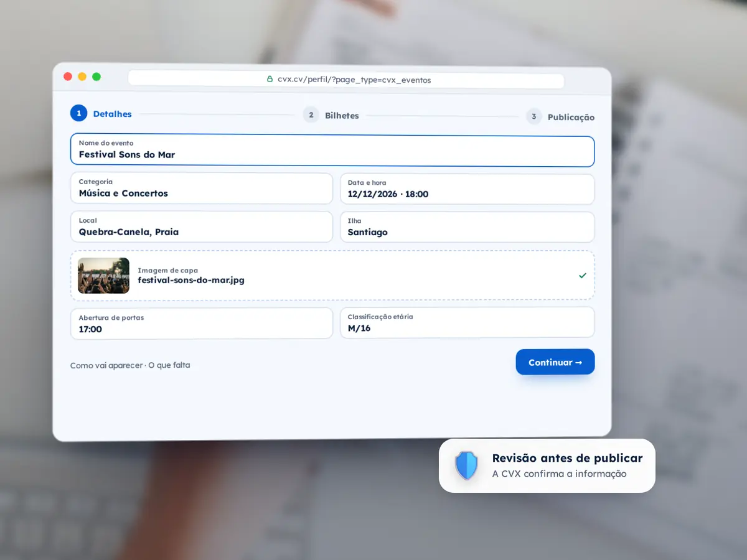The width and height of the screenshot is (747, 560).
Task: Jump to the Publicação step
Action: click(571, 117)
